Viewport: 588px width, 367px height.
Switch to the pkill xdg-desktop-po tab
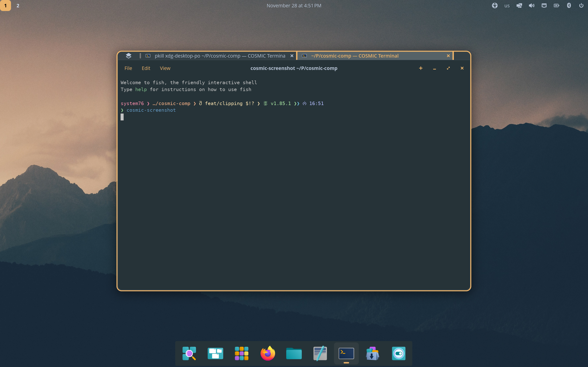point(220,56)
